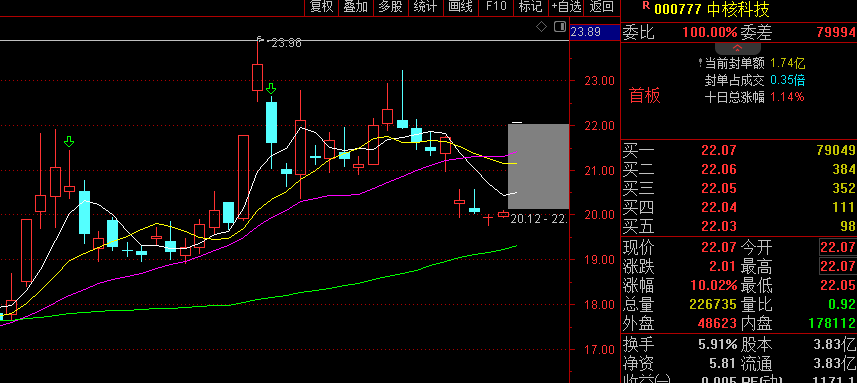This screenshot has height=383, width=857.
Task: Add stock with +自选 button
Action: pos(566,7)
